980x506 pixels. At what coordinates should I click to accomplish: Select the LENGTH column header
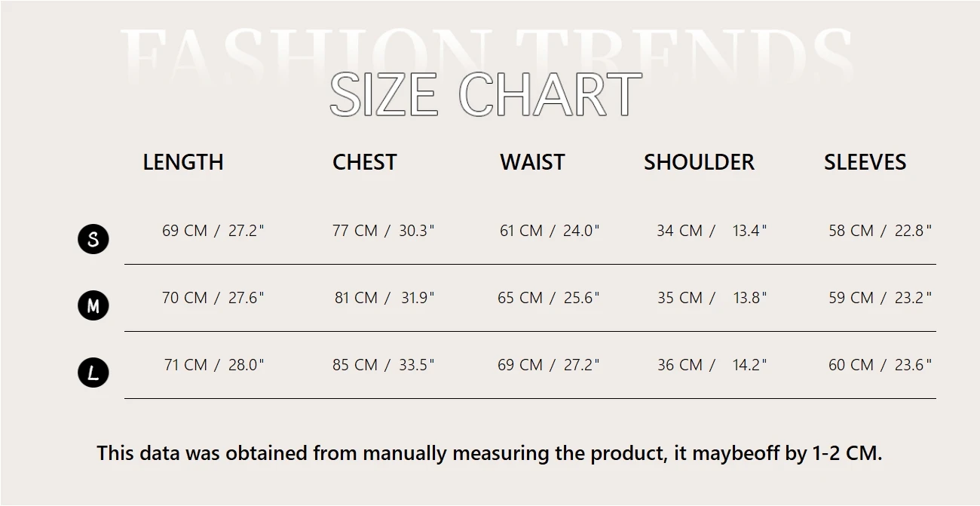pyautogui.click(x=183, y=162)
